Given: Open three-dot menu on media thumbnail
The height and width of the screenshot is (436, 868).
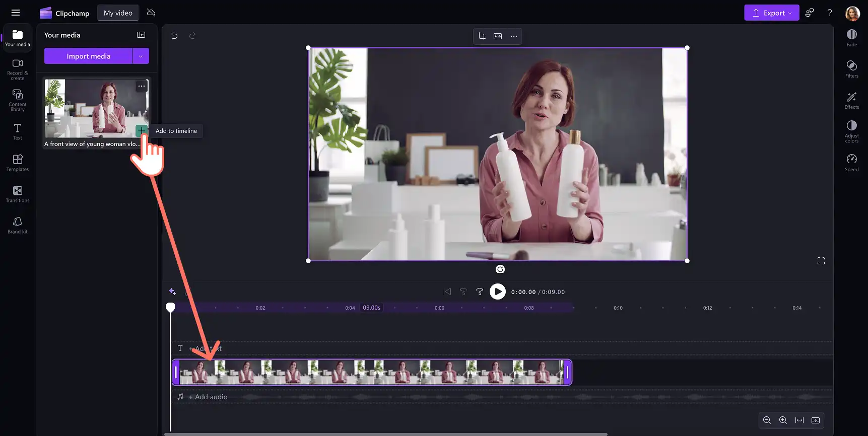Looking at the screenshot, I should (x=142, y=86).
